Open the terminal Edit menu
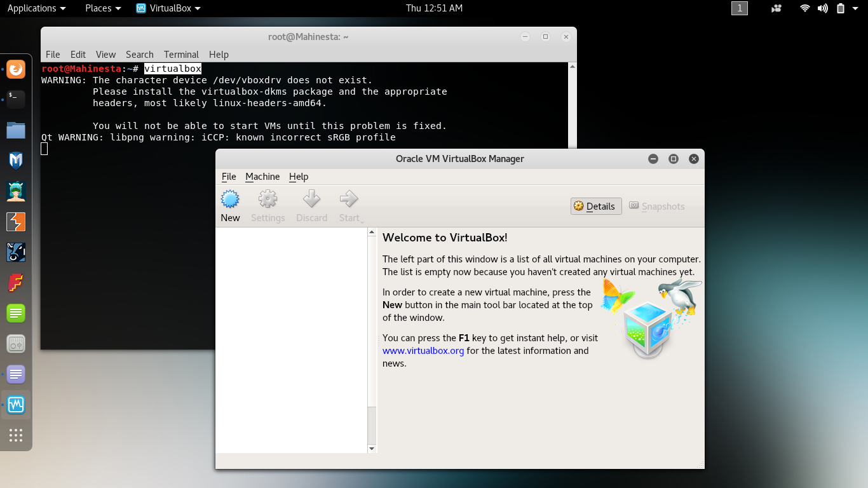 click(78, 55)
